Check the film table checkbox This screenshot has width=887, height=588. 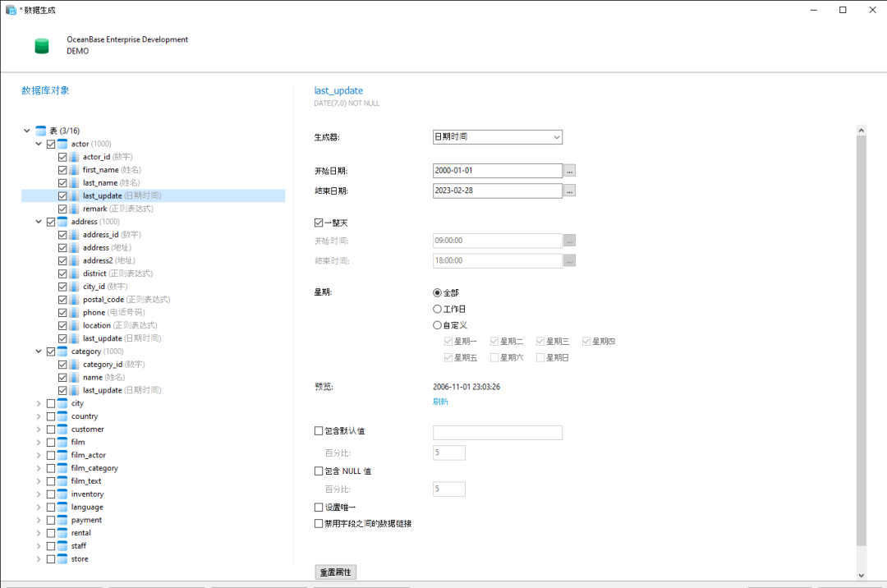pyautogui.click(x=51, y=443)
